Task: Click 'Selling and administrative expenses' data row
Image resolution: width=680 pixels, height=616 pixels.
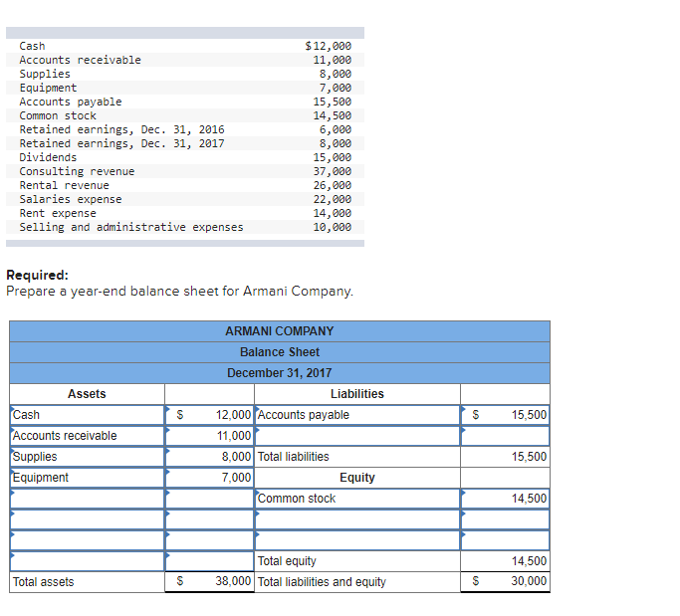Action: coord(185,227)
